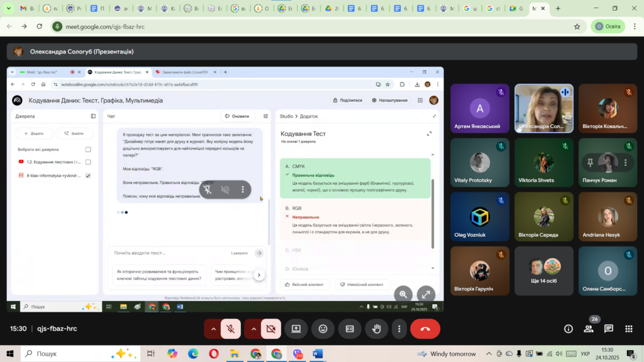Turn on captions with CC icon
The height and width of the screenshot is (362, 644).
(350, 329)
